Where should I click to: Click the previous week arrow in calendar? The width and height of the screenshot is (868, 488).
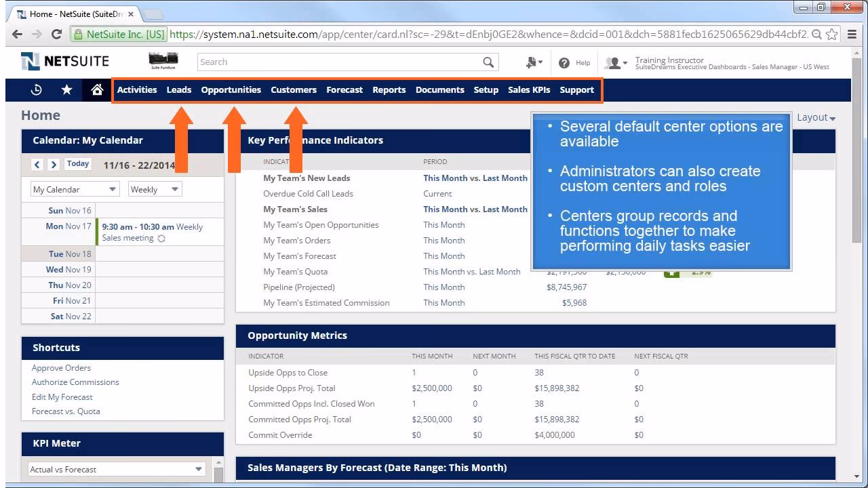click(x=37, y=164)
